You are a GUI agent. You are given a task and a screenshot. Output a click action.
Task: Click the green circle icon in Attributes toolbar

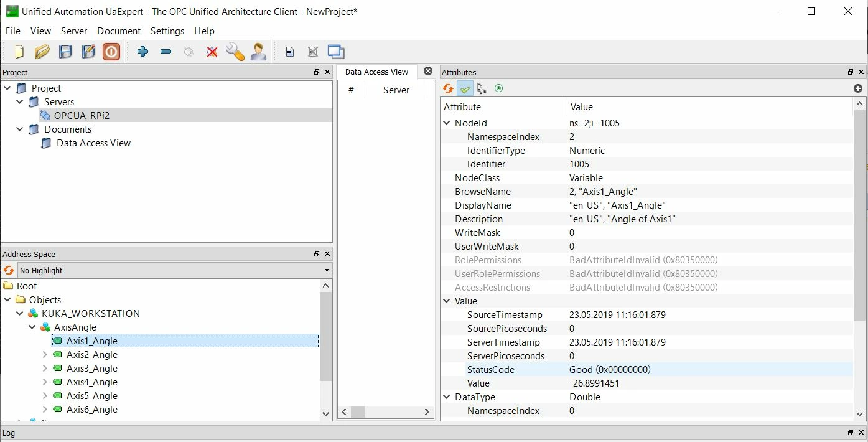click(498, 88)
